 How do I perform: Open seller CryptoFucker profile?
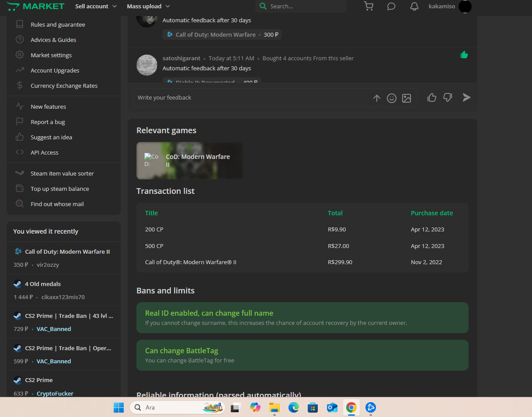click(55, 393)
